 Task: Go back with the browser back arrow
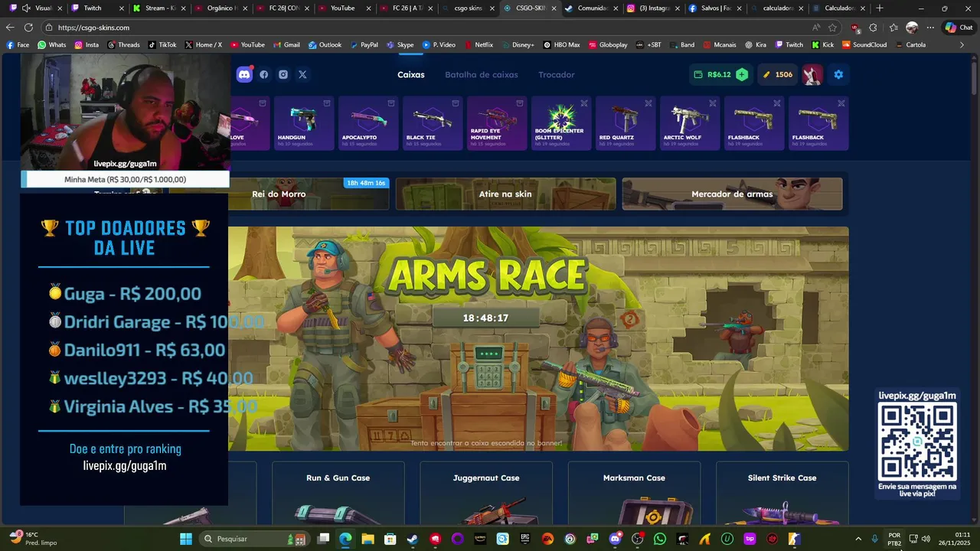coord(10,28)
